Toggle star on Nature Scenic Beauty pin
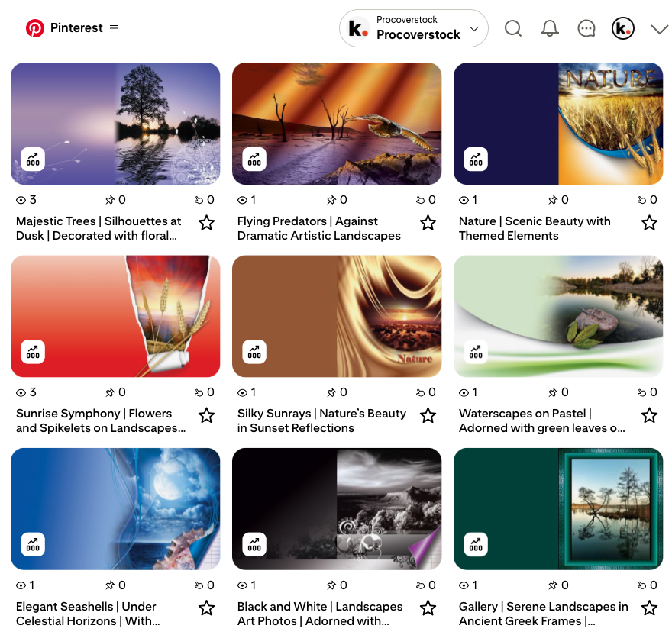The image size is (672, 635). 649,223
